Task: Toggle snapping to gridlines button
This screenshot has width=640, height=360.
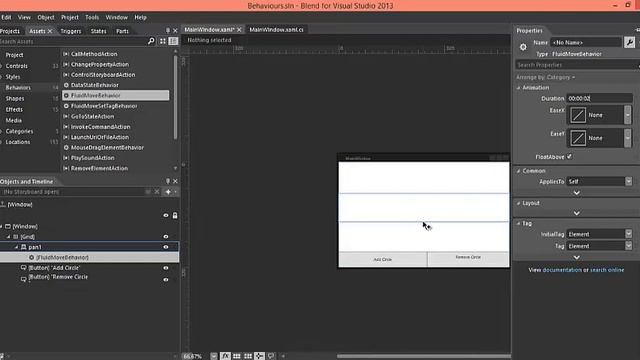Action: point(248,356)
